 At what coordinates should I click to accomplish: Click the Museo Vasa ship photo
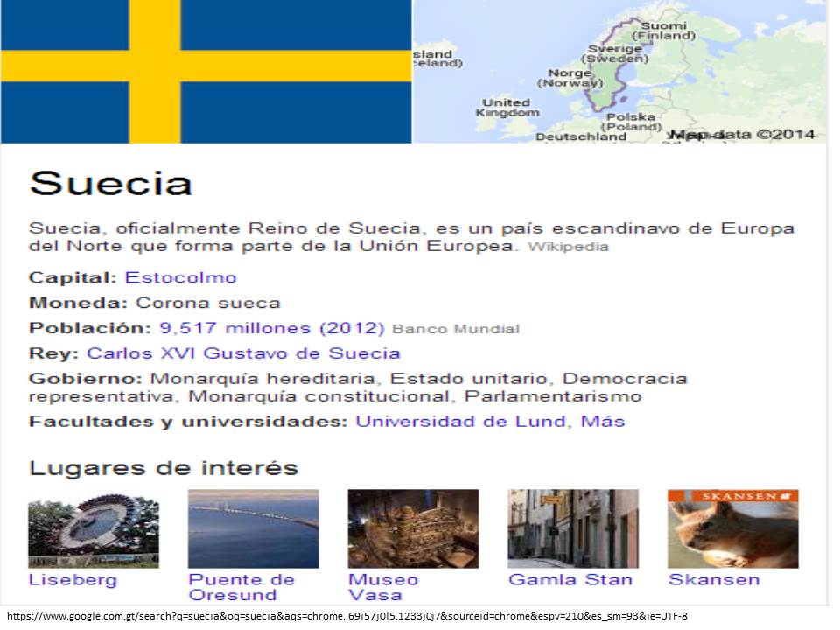413,528
